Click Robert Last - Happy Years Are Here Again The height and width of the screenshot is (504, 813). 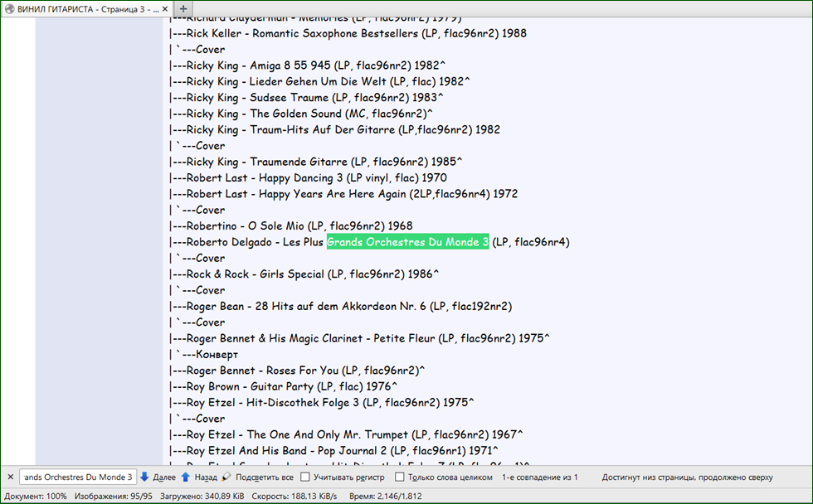pos(343,194)
